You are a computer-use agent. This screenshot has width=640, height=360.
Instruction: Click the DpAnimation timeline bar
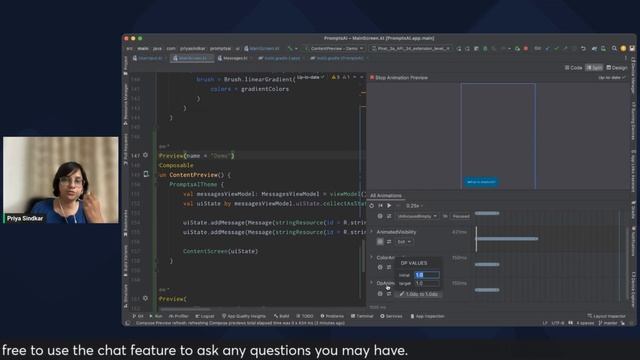(x=487, y=290)
